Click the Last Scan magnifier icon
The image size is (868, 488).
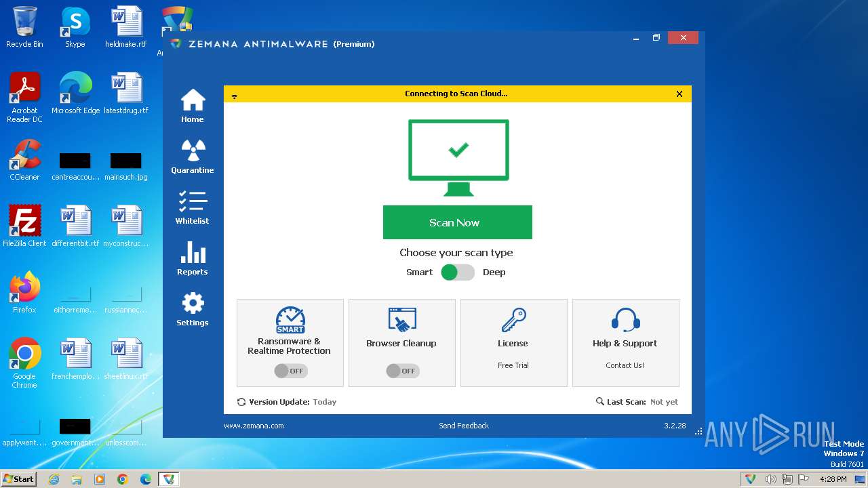click(x=599, y=402)
